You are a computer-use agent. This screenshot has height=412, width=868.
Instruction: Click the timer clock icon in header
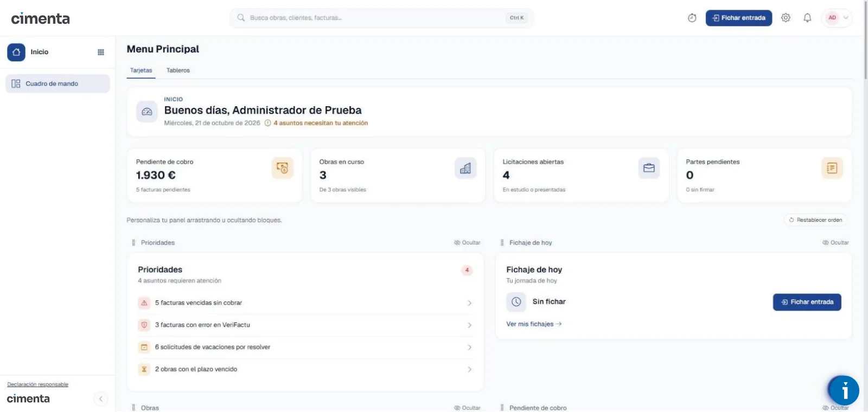[x=692, y=18]
